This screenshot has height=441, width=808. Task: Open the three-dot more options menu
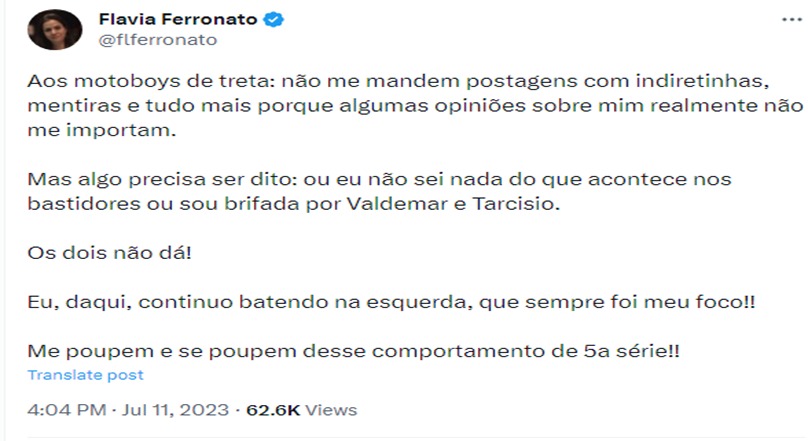pyautogui.click(x=792, y=20)
